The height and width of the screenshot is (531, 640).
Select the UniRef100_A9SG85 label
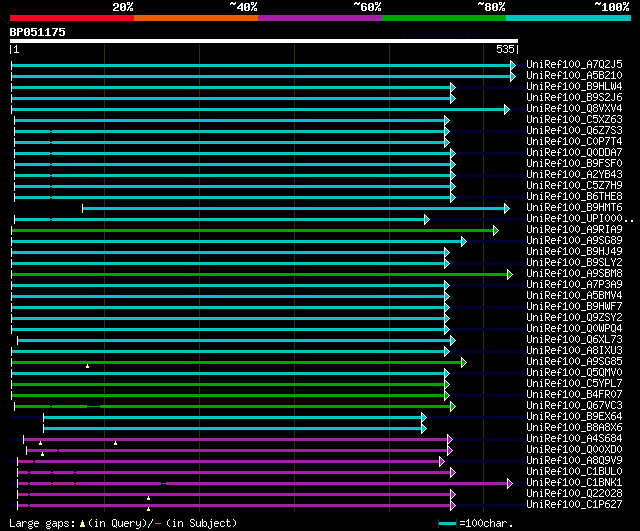tap(574, 362)
